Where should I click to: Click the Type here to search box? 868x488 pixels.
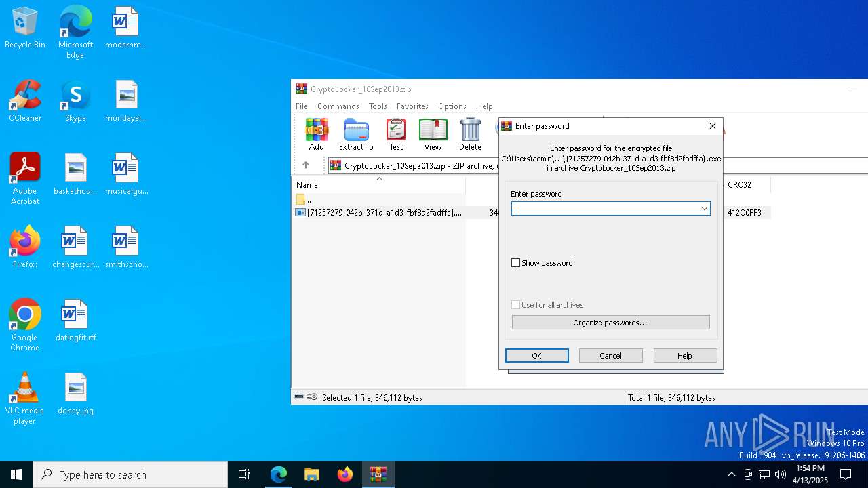[x=130, y=474]
